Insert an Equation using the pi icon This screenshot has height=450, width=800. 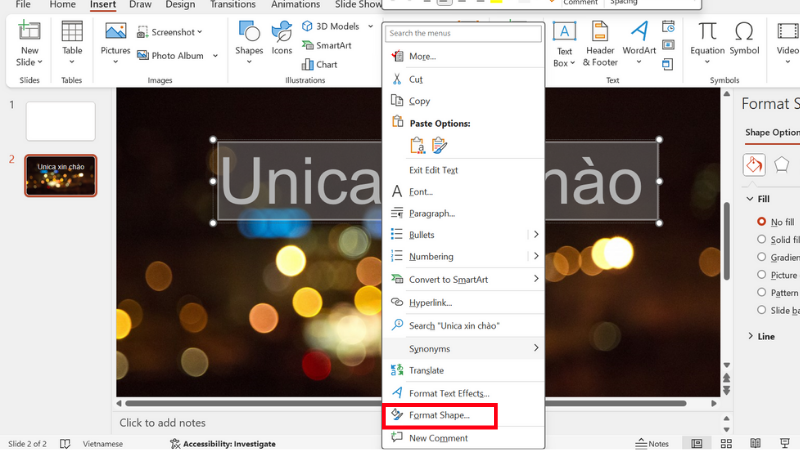[x=707, y=35]
